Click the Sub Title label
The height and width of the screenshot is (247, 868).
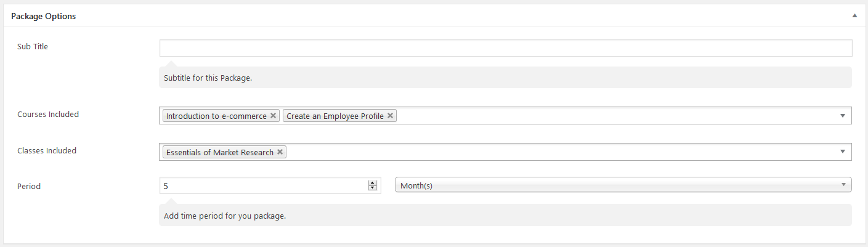point(33,46)
